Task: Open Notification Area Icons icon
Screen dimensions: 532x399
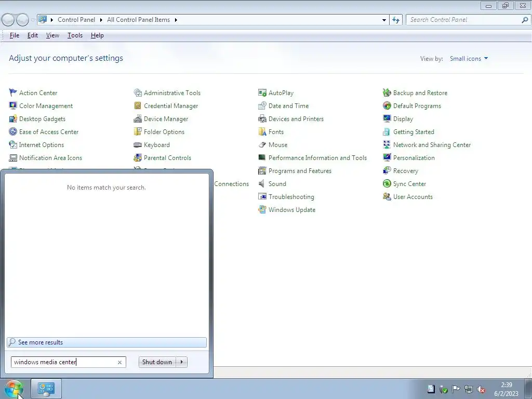Action: pyautogui.click(x=13, y=158)
